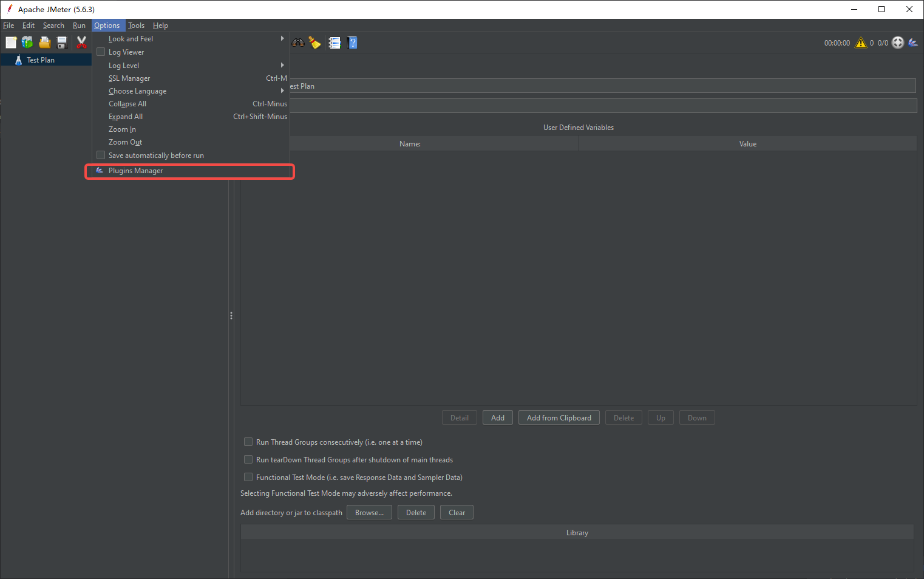Select Zoom Out menu item
The image size is (924, 579).
tap(191, 142)
